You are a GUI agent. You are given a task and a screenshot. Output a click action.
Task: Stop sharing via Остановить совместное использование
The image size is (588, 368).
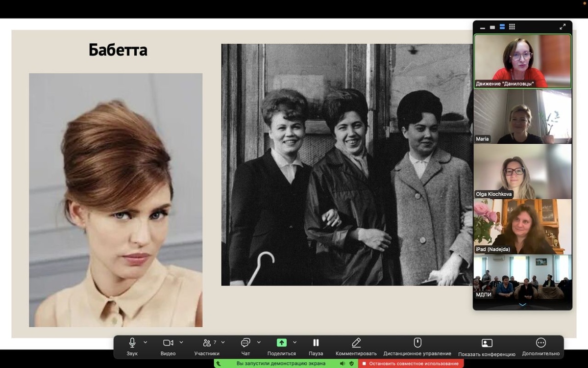click(x=411, y=364)
